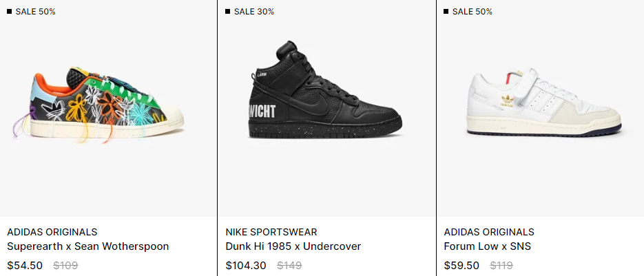The image size is (644, 276).
Task: Click the $54.50 sale price
Action: click(x=25, y=266)
